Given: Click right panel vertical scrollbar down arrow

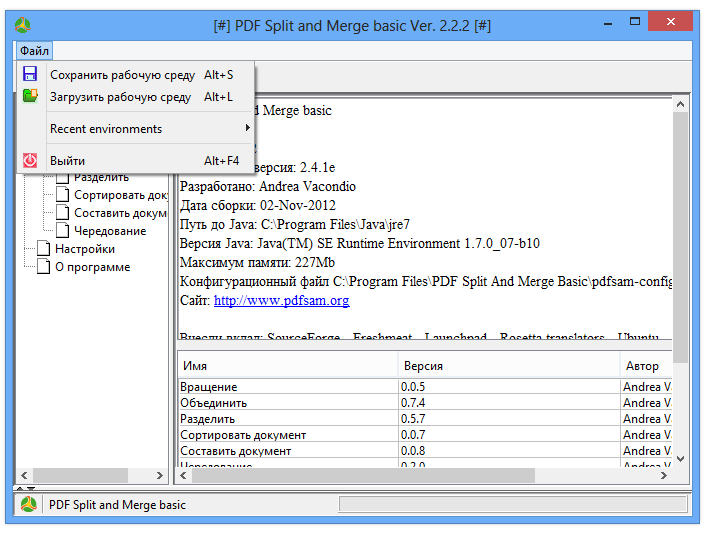Looking at the screenshot, I should (680, 459).
